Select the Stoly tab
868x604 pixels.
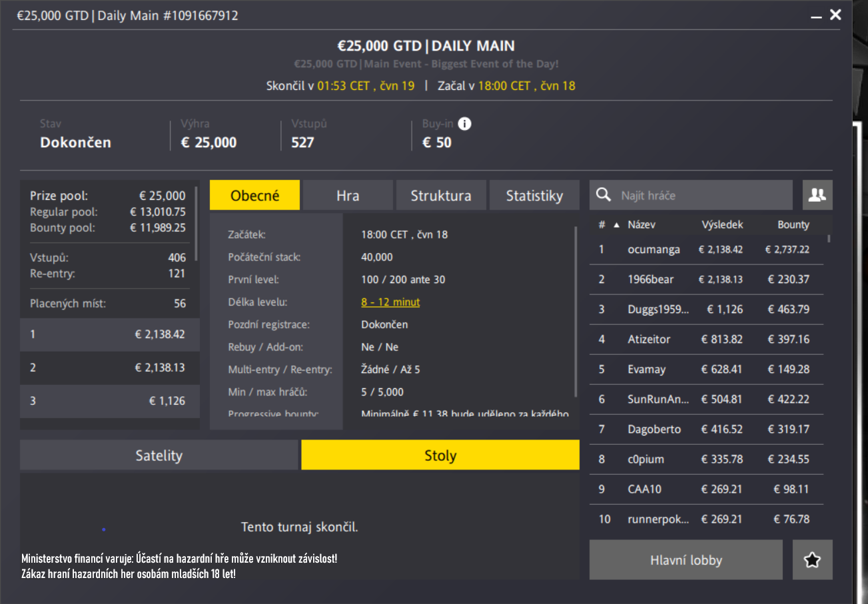440,455
